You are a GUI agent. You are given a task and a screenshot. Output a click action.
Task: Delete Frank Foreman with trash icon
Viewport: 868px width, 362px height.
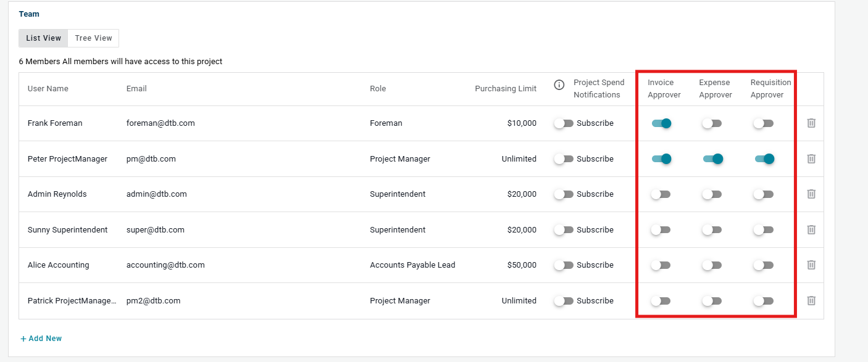point(811,123)
